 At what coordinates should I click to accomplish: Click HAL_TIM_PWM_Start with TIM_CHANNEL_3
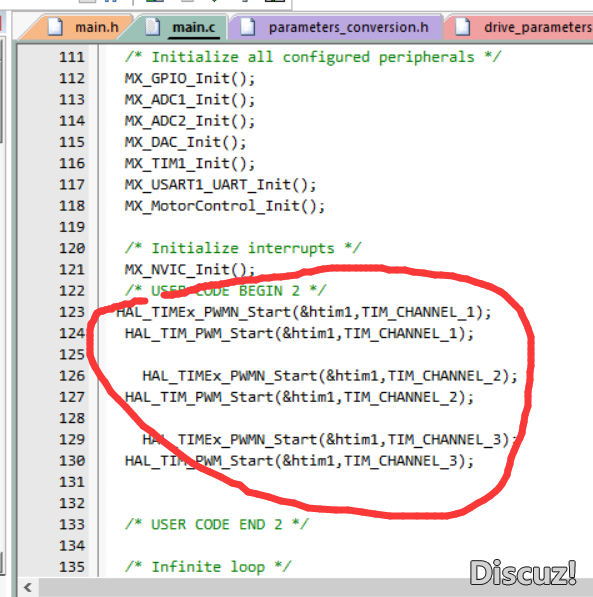pos(299,461)
